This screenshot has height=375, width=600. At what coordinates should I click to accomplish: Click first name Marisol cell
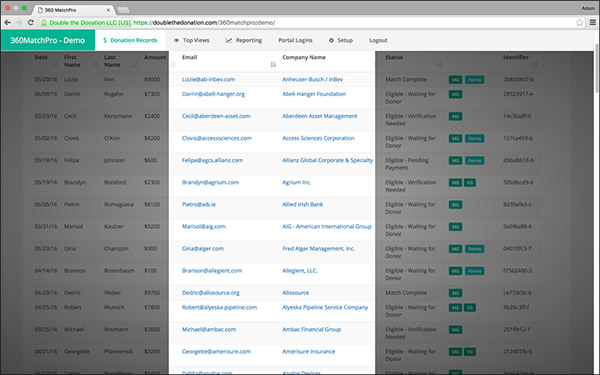point(73,227)
